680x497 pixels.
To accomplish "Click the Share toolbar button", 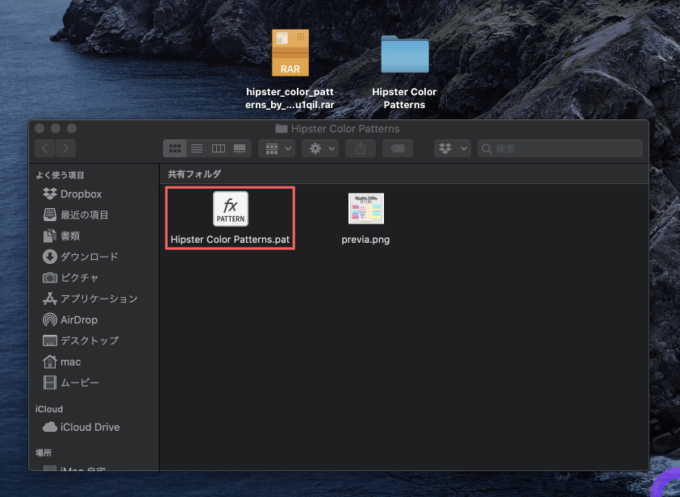I will [360, 149].
